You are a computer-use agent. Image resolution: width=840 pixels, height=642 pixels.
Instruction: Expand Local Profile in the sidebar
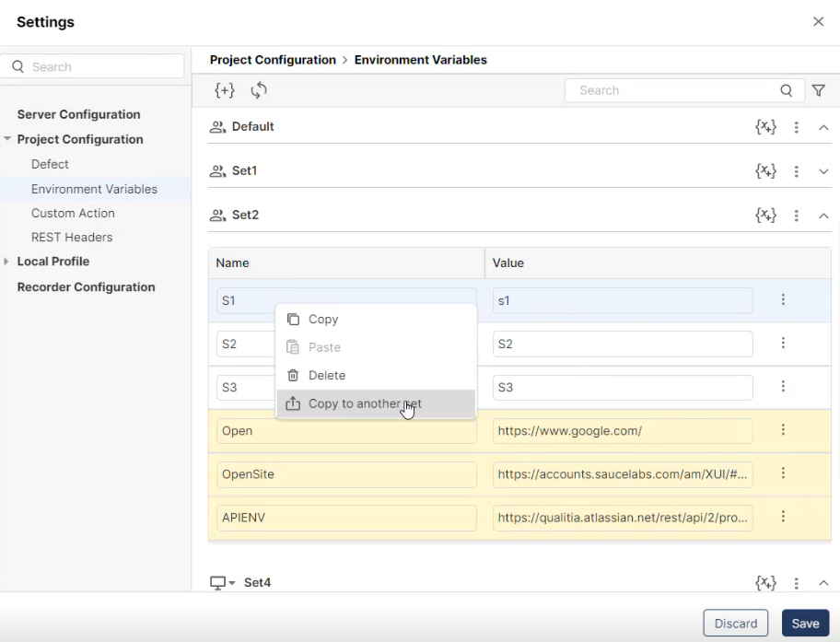pyautogui.click(x=7, y=262)
